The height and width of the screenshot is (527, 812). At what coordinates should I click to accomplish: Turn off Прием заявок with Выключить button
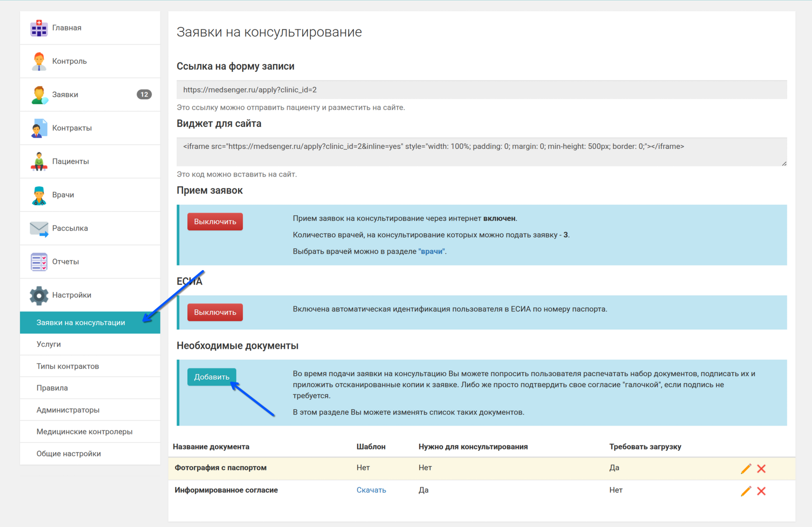(215, 222)
